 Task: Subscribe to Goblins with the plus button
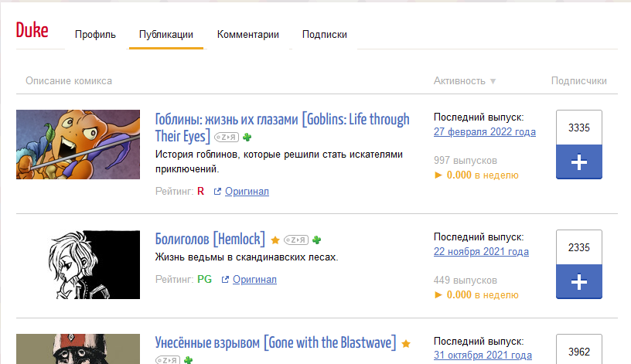click(x=579, y=162)
